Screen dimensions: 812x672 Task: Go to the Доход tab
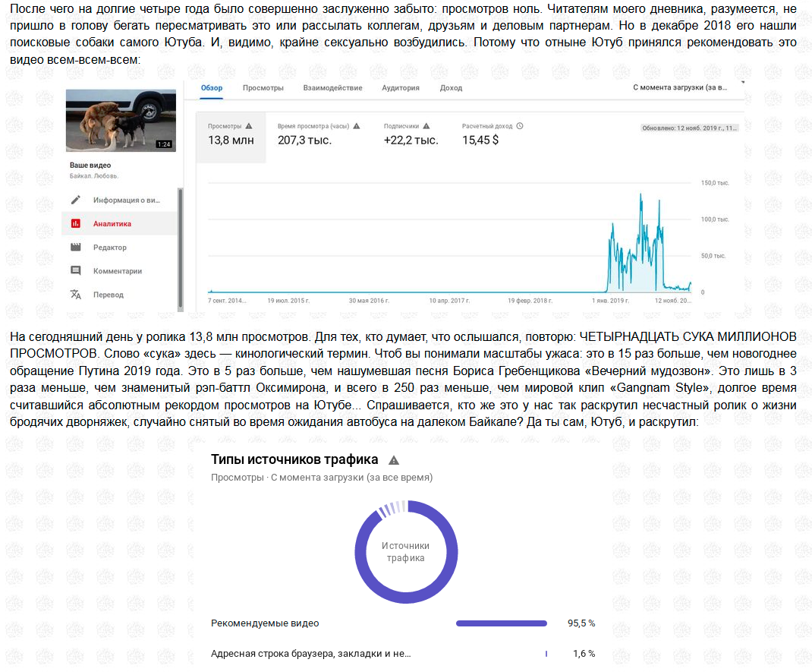[451, 87]
